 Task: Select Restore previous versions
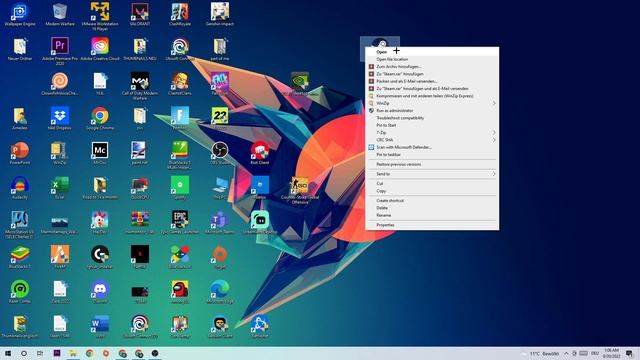(432, 164)
